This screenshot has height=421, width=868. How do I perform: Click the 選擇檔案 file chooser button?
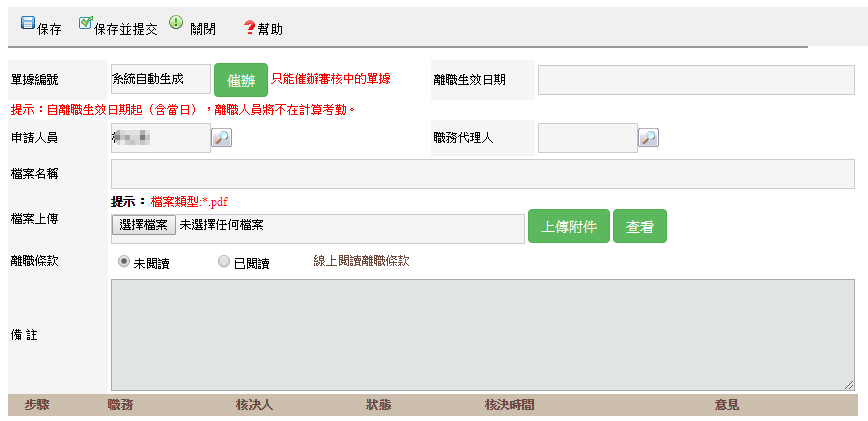144,226
